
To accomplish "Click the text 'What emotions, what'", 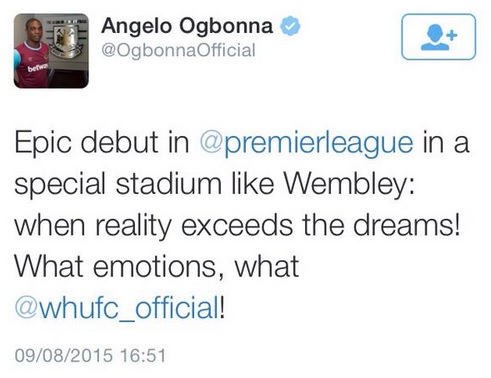I will pos(156,267).
